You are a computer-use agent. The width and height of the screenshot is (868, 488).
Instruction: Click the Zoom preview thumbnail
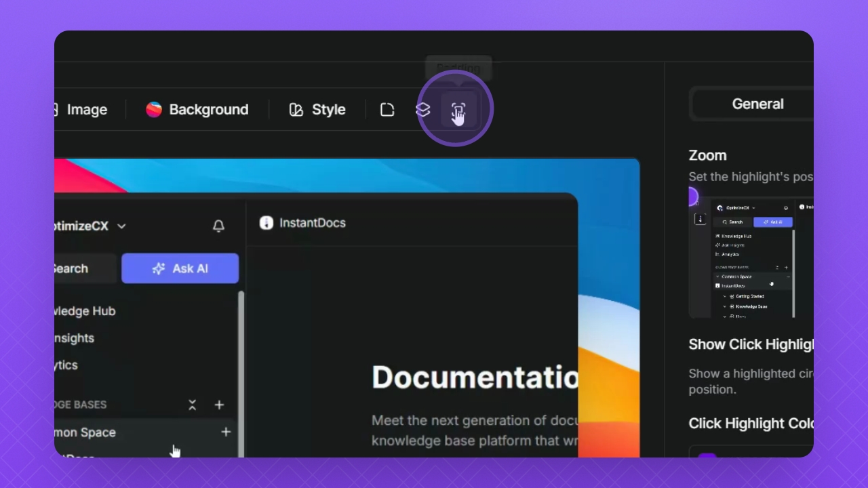tap(751, 258)
